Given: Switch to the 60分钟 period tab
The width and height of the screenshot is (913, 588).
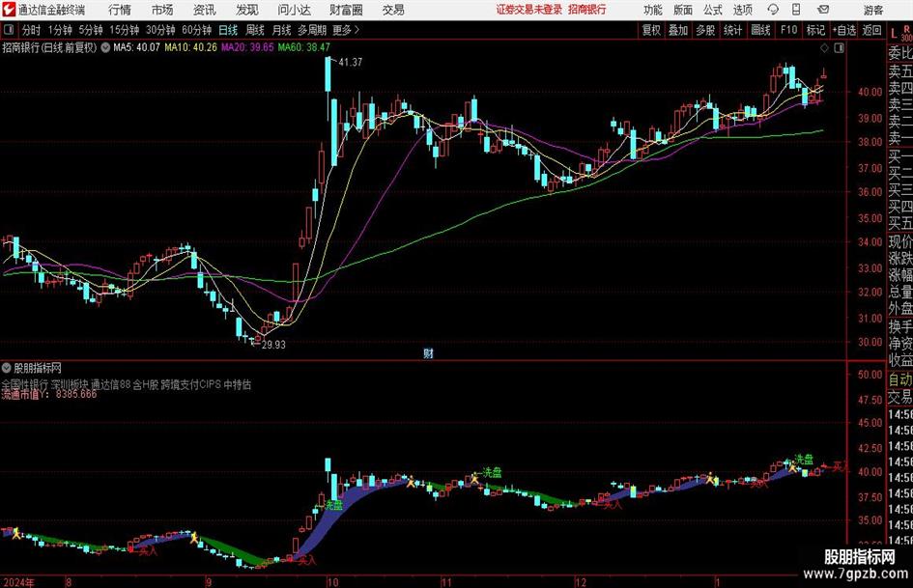Looking at the screenshot, I should tap(197, 30).
